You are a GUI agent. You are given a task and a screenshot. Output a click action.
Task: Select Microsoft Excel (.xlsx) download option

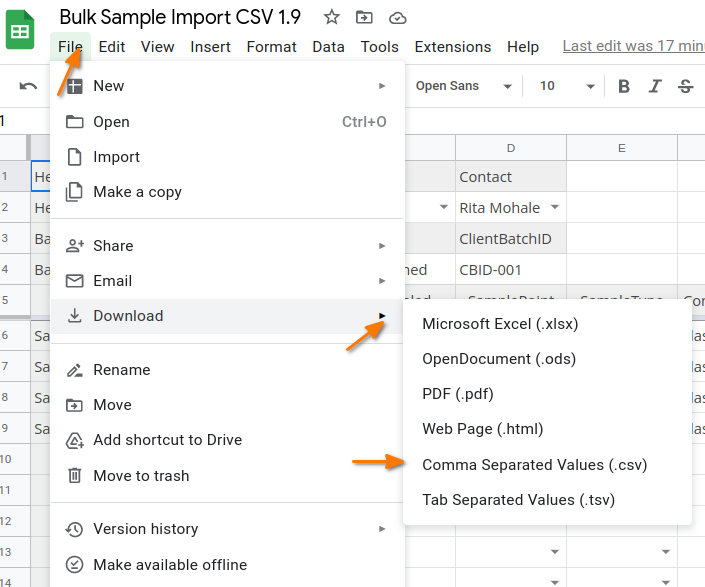500,324
